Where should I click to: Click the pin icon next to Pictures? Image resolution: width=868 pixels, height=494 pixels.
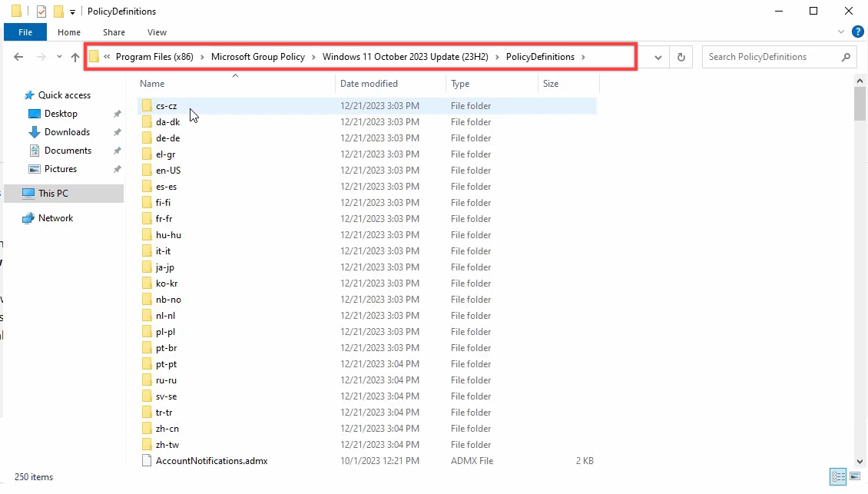click(118, 169)
